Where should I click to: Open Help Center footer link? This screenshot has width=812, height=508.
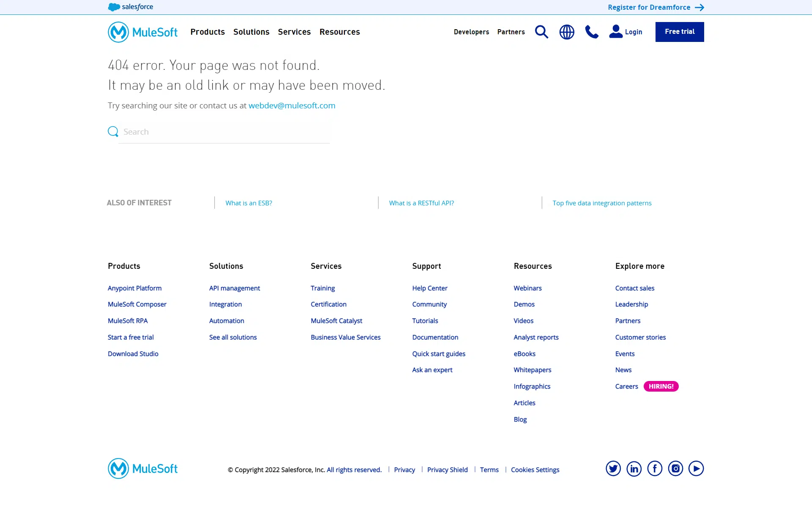point(430,288)
